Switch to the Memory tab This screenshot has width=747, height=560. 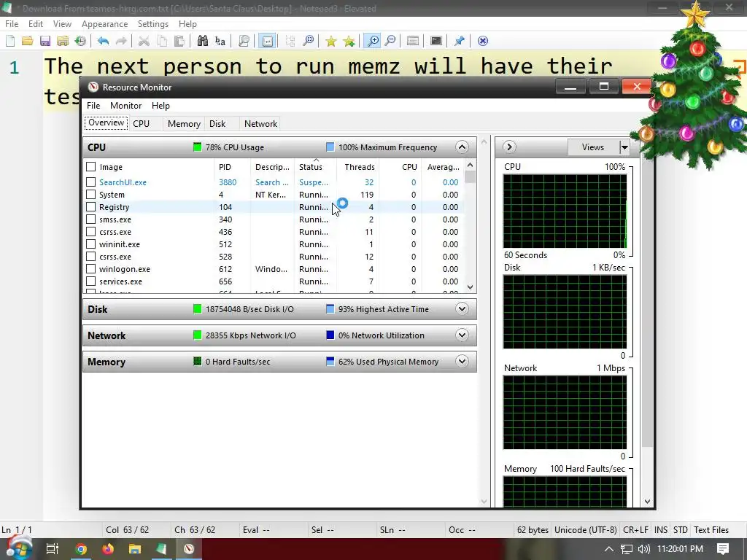coord(184,124)
